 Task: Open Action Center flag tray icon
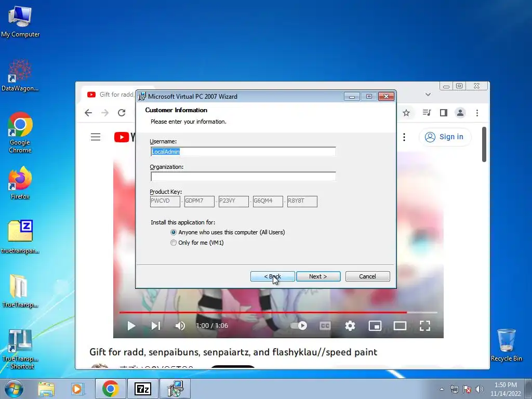pyautogui.click(x=467, y=389)
